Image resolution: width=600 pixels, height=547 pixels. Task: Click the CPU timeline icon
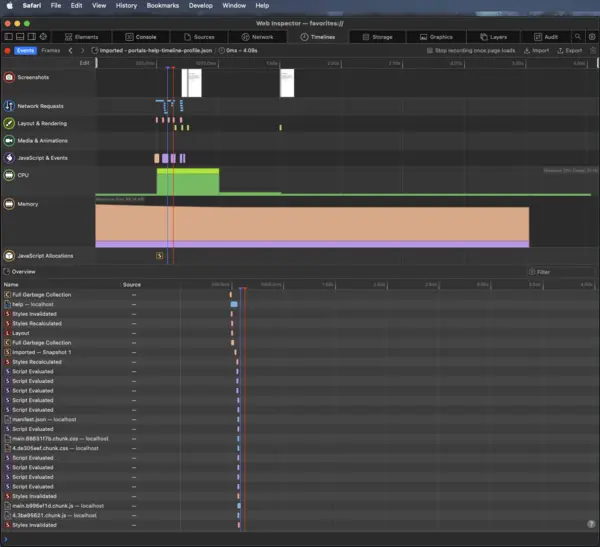(x=9, y=175)
